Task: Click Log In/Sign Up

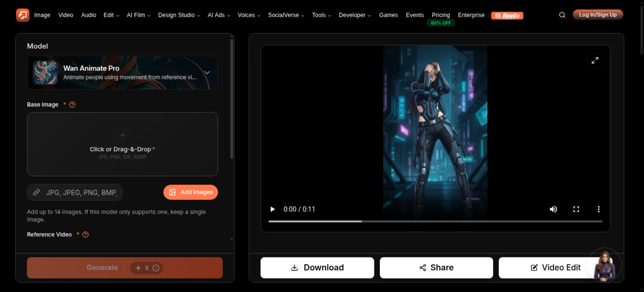Action: click(x=598, y=15)
